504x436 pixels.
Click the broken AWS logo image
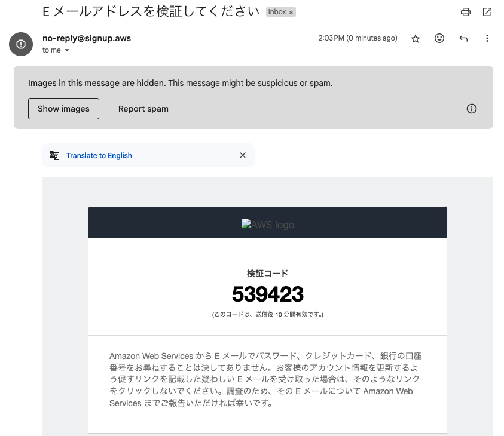pyautogui.click(x=268, y=224)
